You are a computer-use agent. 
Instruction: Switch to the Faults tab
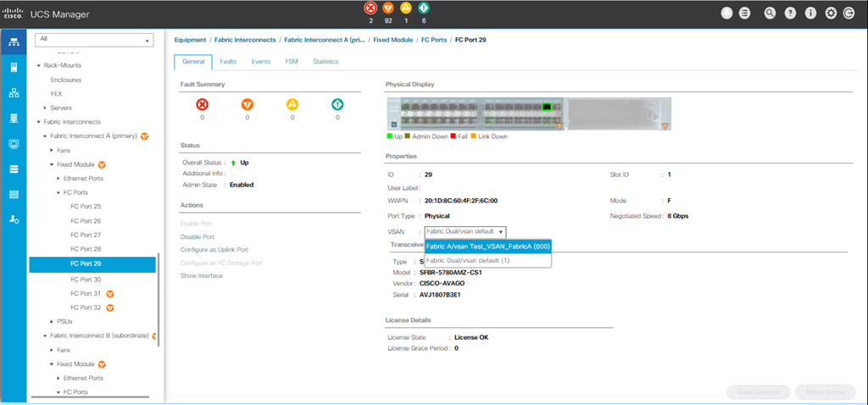coord(228,62)
